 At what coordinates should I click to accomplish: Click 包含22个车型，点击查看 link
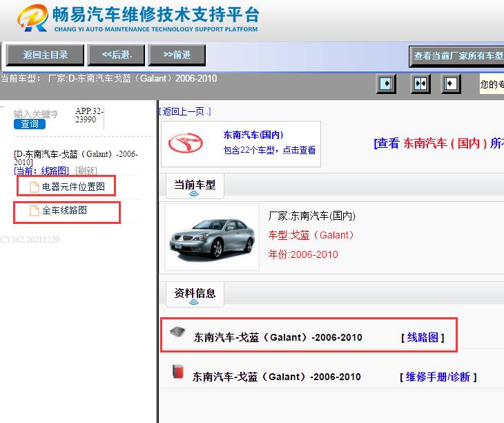click(x=269, y=150)
